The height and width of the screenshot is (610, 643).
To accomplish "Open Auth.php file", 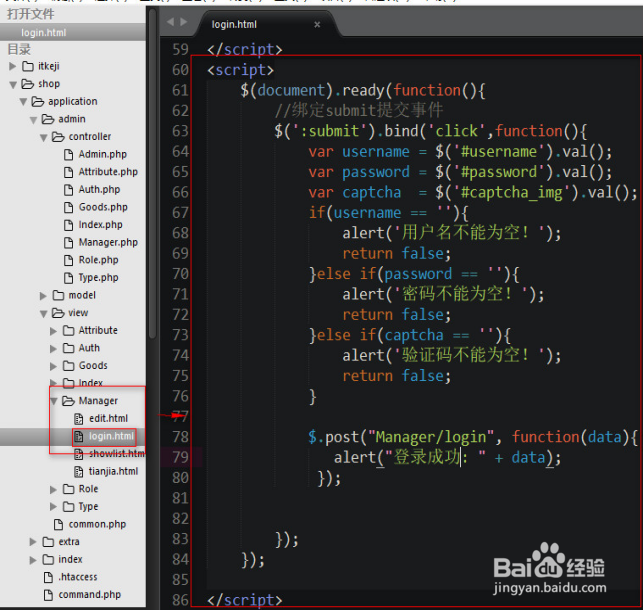I will [99, 189].
